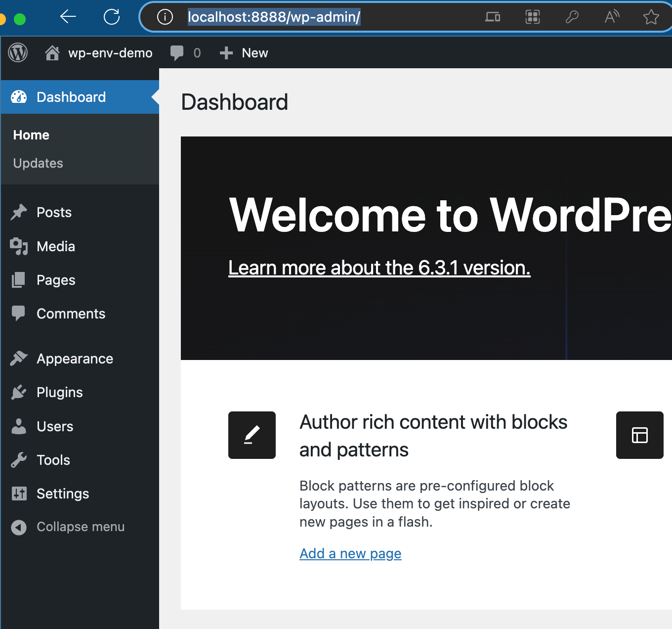
Task: Open the Dashboard menu item
Action: pyautogui.click(x=80, y=97)
